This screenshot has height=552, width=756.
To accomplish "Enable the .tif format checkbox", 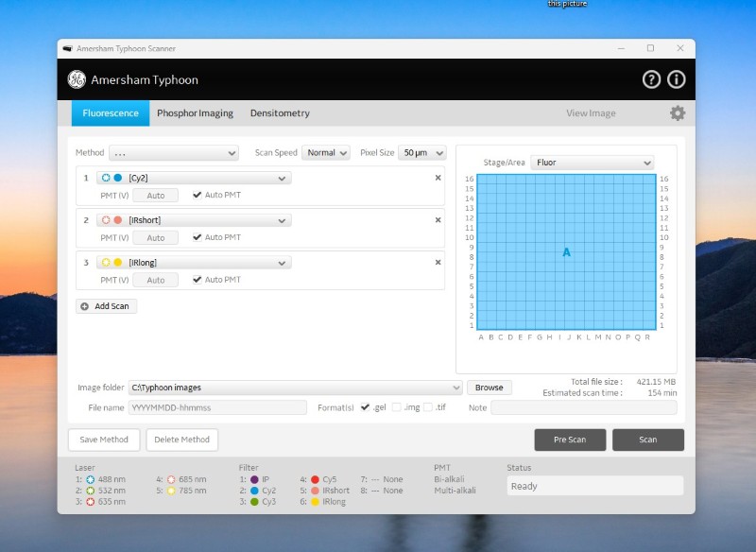I will (428, 407).
